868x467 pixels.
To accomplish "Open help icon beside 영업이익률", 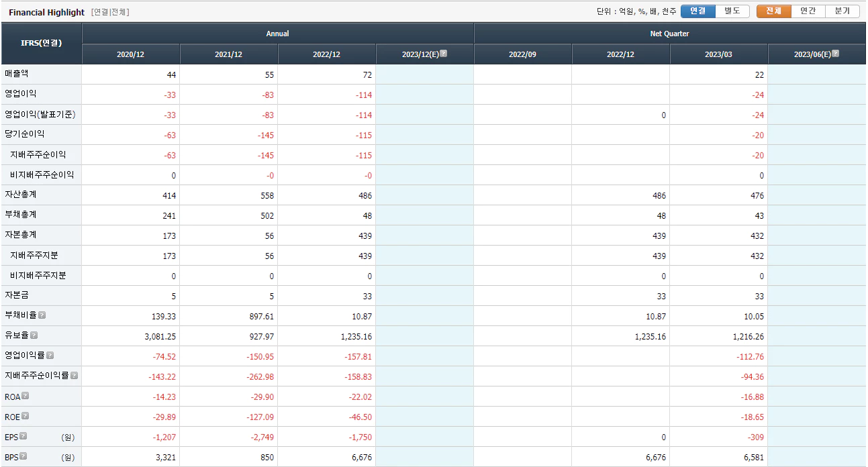I will tap(50, 356).
